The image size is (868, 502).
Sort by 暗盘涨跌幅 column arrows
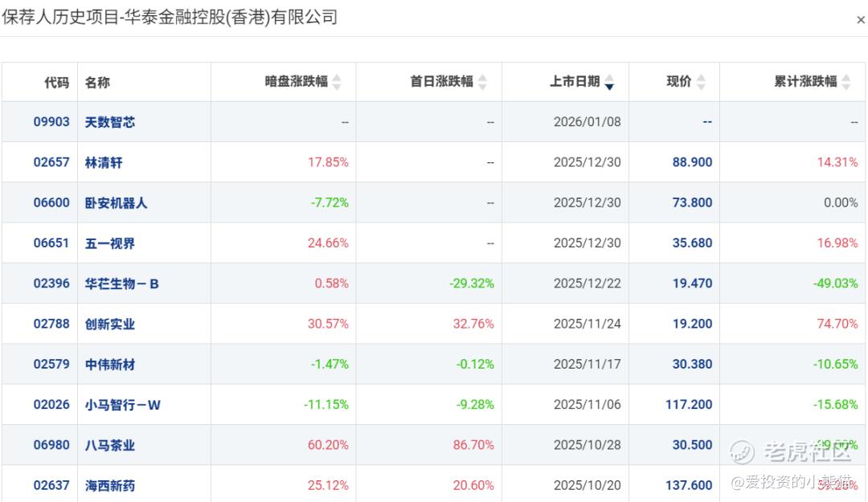[337, 82]
